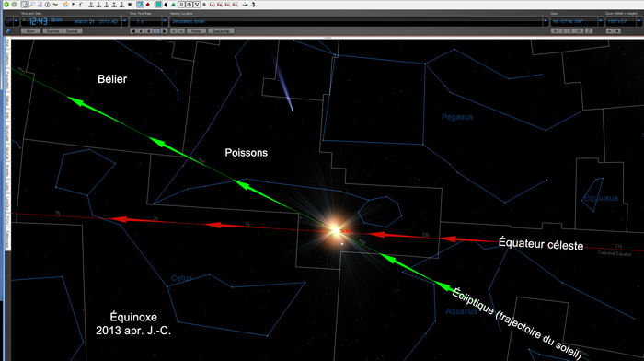Image resolution: width=644 pixels, height=361 pixels.
Task: Click the zoom in button
Action: tap(617, 30)
